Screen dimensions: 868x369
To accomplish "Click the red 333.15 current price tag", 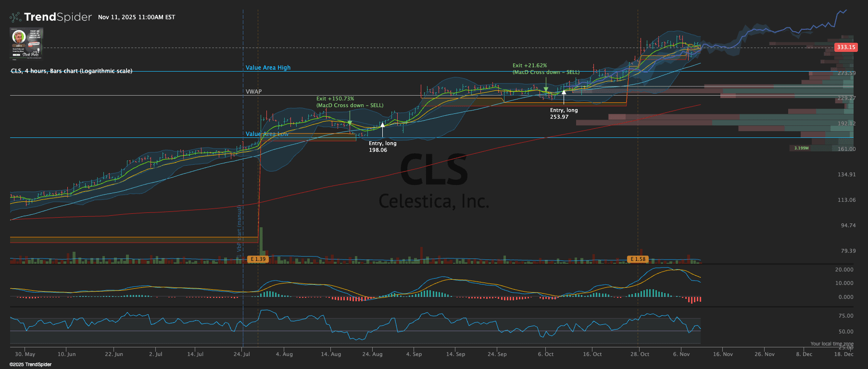I will tap(845, 47).
